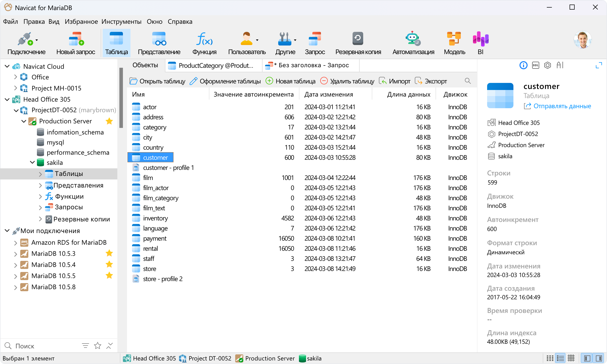Toggle favorite star for MariaDB 10.5.4
Viewport: 607px width, 364px height.
point(109,264)
